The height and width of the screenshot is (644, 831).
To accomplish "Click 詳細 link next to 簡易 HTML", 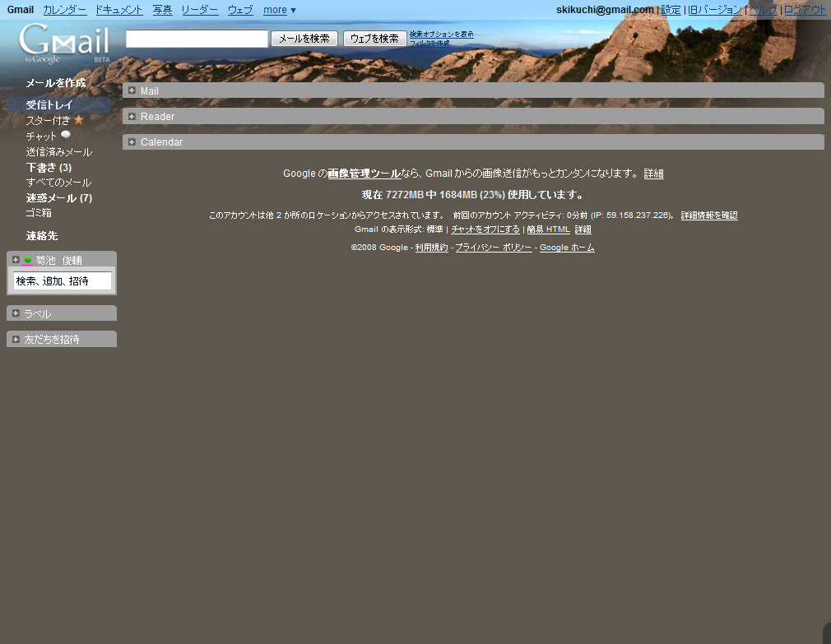I will coord(583,229).
